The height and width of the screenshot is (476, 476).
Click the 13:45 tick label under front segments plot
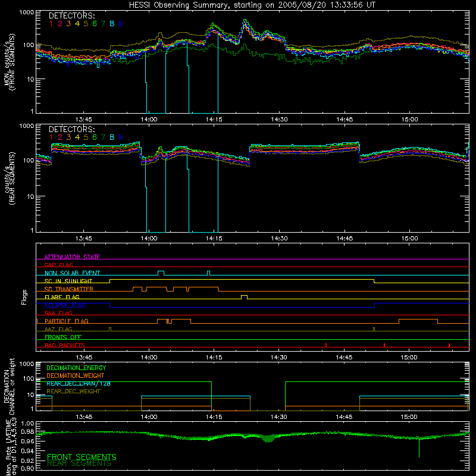coord(84,120)
